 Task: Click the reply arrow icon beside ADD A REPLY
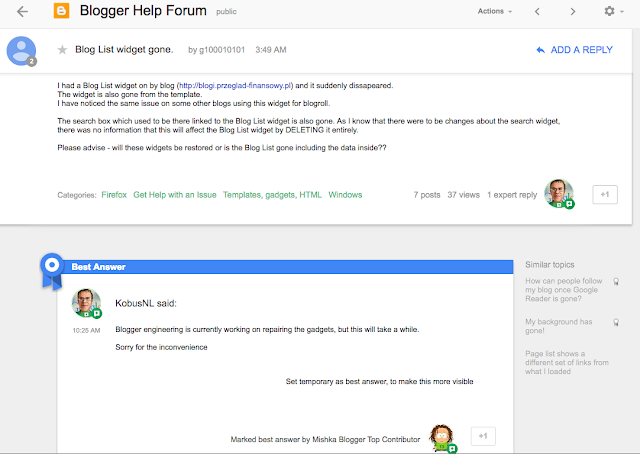click(540, 50)
